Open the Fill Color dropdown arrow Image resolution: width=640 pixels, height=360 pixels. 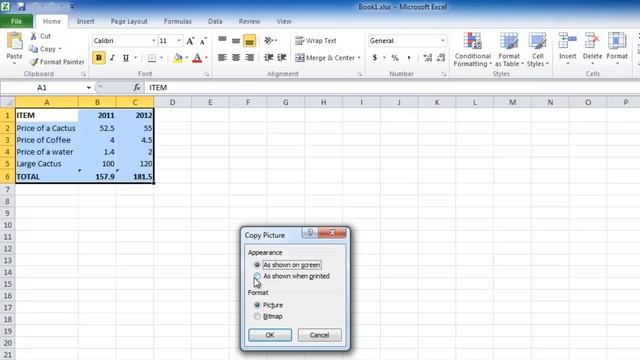(187, 58)
